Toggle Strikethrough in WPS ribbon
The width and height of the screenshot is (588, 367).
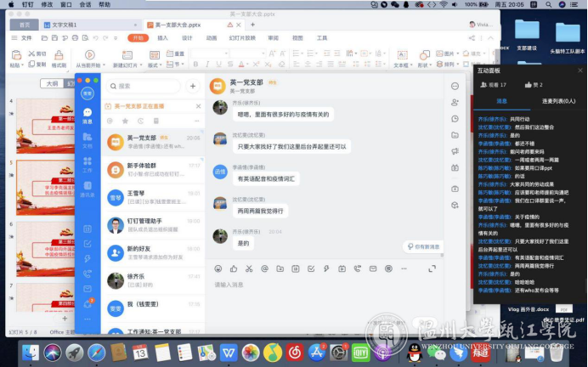[230, 65]
